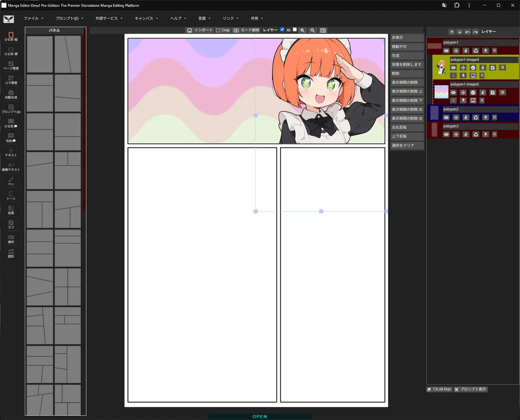The height and width of the screenshot is (420, 520).
Task: Open the キャンバス menu
Action: 146,19
